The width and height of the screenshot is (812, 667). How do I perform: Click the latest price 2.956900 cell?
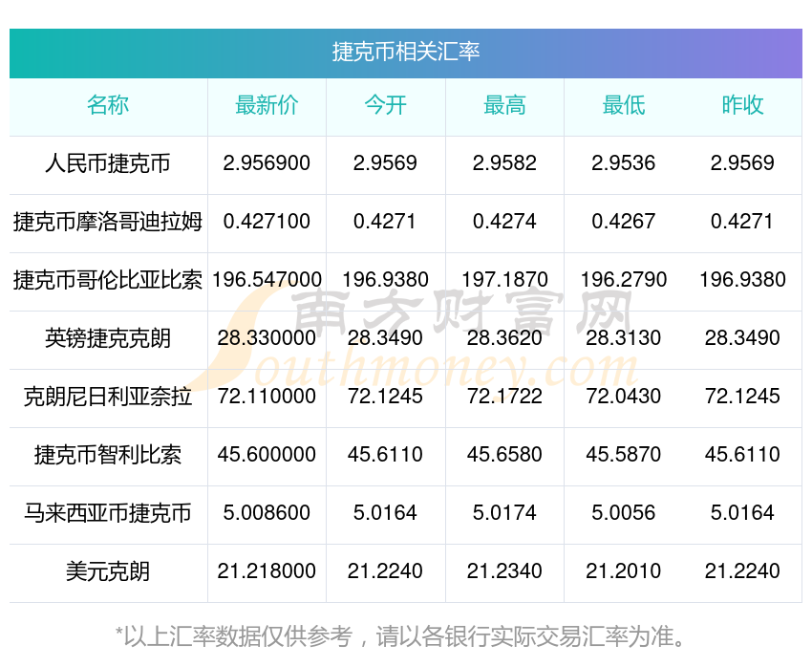point(267,163)
